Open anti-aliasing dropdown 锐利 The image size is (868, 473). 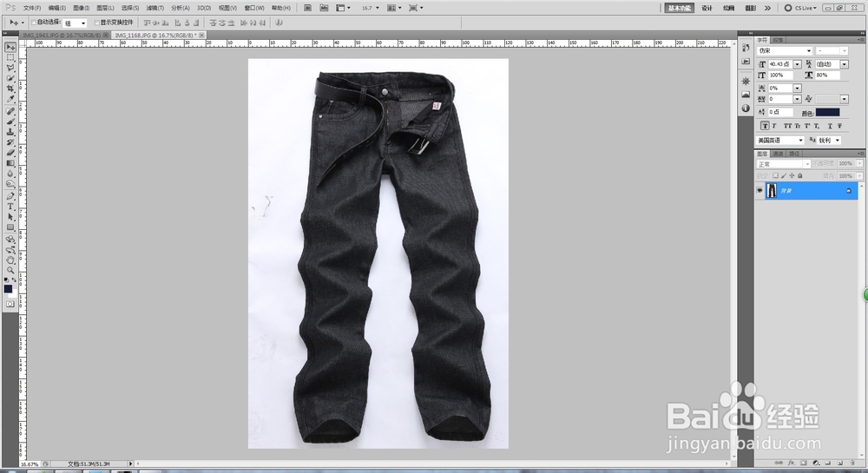830,141
